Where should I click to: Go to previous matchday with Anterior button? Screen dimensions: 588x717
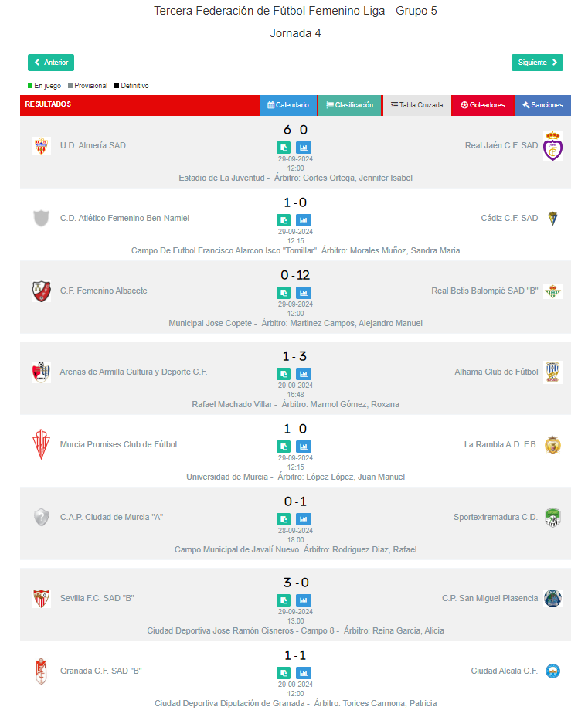point(51,63)
